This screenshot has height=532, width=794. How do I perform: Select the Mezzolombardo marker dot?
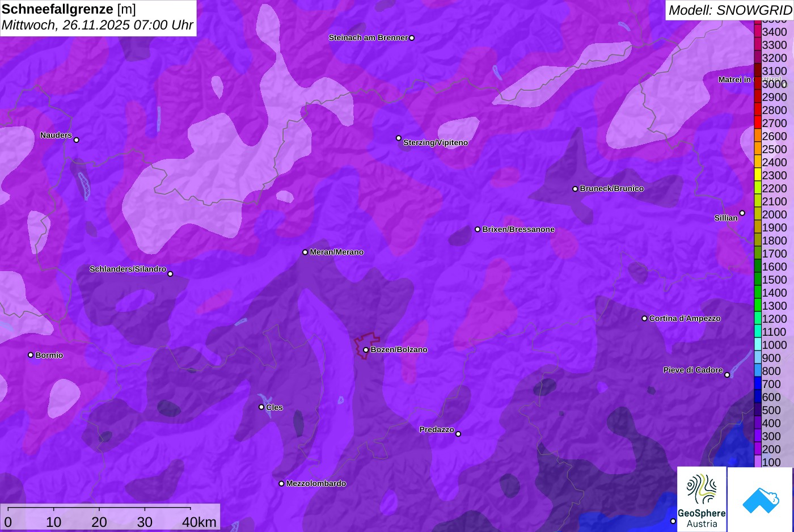pyautogui.click(x=281, y=484)
